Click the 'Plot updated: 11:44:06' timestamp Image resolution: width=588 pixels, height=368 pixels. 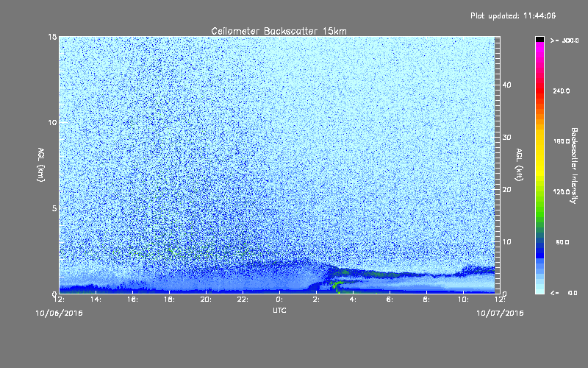[513, 15]
